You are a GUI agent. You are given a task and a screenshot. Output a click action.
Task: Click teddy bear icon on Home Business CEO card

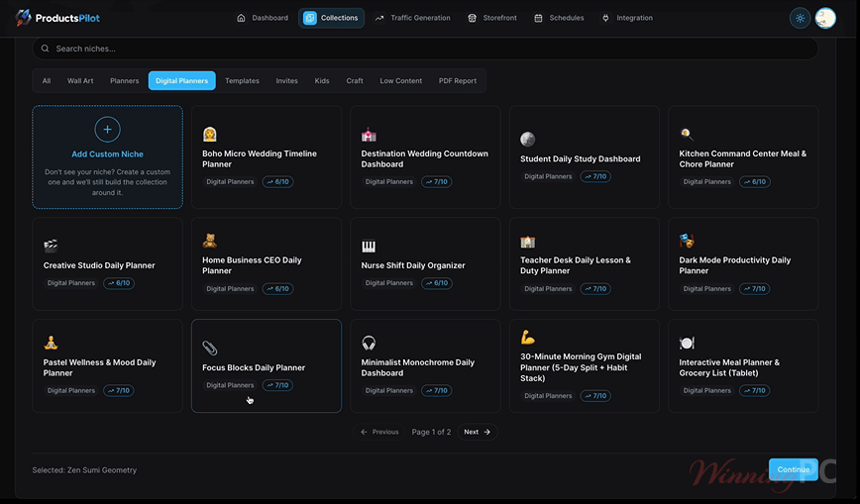pos(209,241)
